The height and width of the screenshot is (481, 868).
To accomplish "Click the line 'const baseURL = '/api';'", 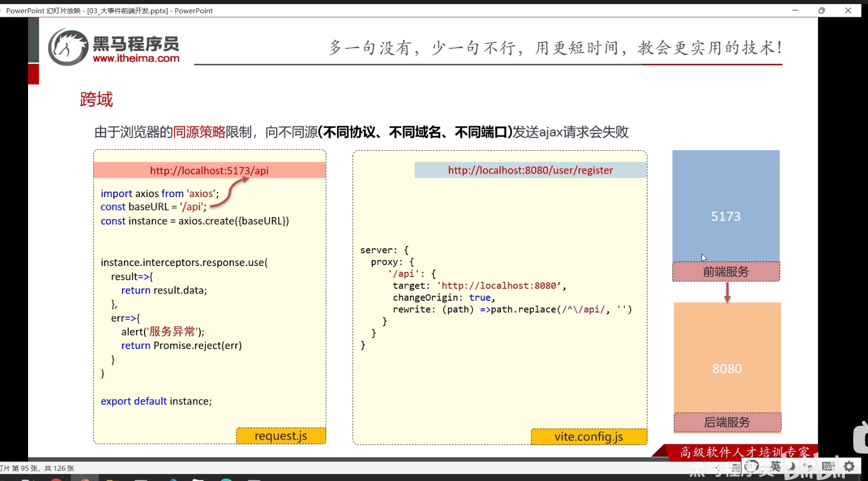I will pyautogui.click(x=154, y=207).
